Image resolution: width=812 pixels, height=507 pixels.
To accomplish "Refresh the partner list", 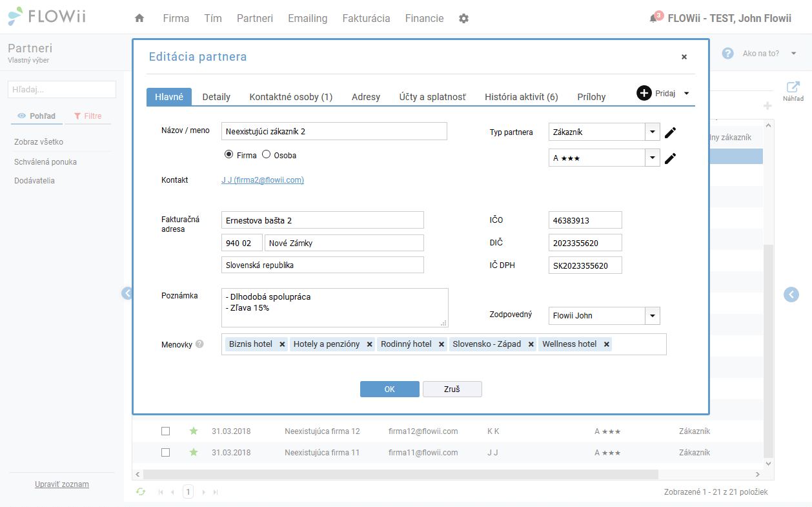I will tap(141, 492).
